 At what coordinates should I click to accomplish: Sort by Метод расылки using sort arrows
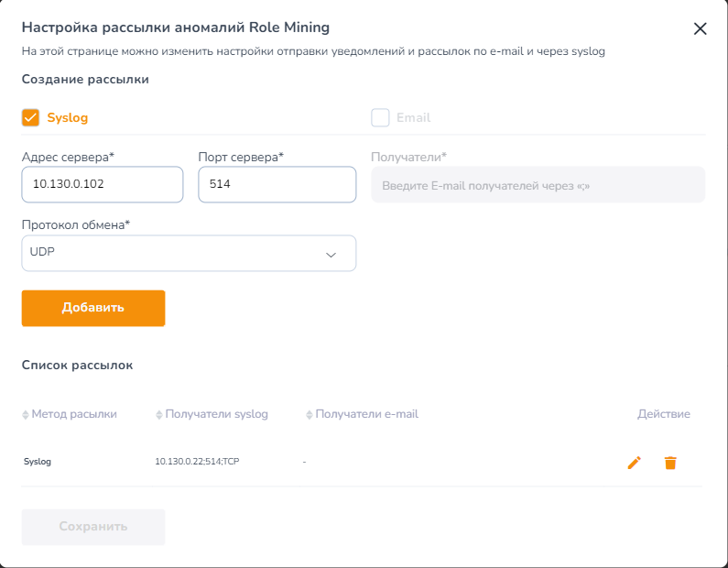pyautogui.click(x=26, y=414)
